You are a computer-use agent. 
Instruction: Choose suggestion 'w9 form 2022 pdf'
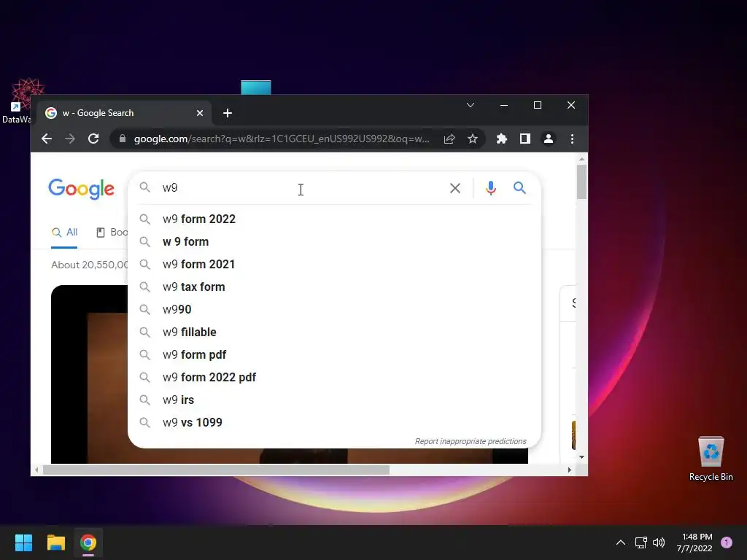point(334,378)
